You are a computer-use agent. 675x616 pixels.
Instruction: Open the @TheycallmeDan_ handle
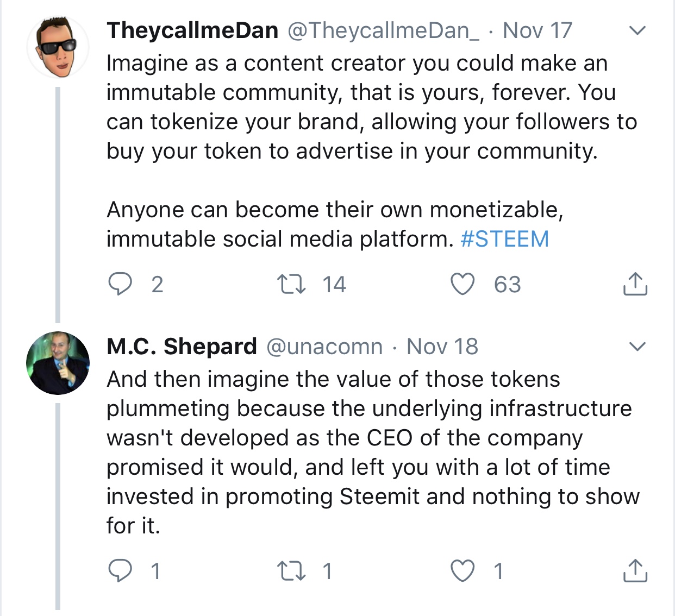383,30
